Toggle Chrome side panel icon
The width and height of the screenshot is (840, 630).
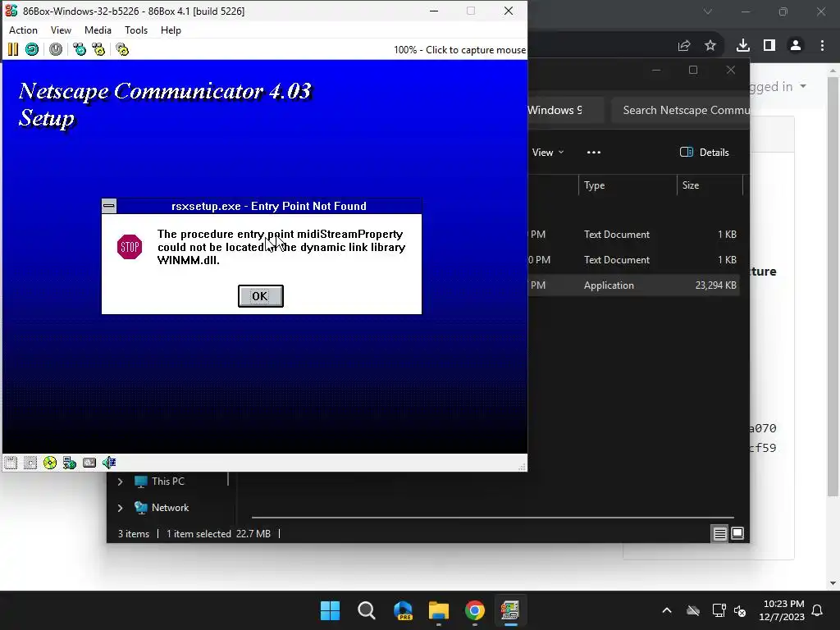tap(769, 46)
